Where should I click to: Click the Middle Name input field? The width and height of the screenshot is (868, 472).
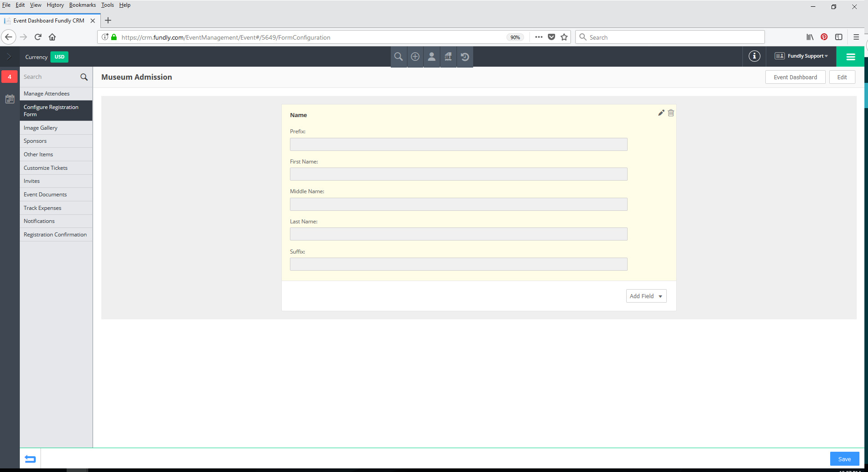click(x=458, y=204)
